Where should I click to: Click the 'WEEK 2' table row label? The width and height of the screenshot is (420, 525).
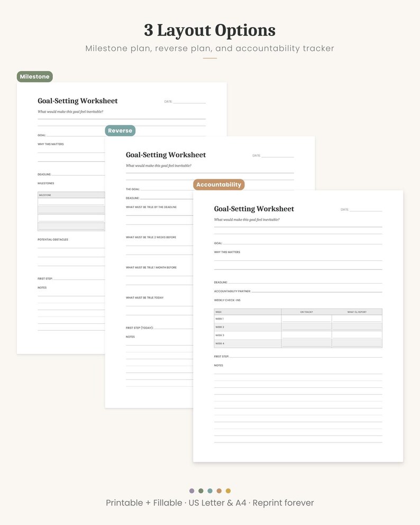pyautogui.click(x=220, y=327)
